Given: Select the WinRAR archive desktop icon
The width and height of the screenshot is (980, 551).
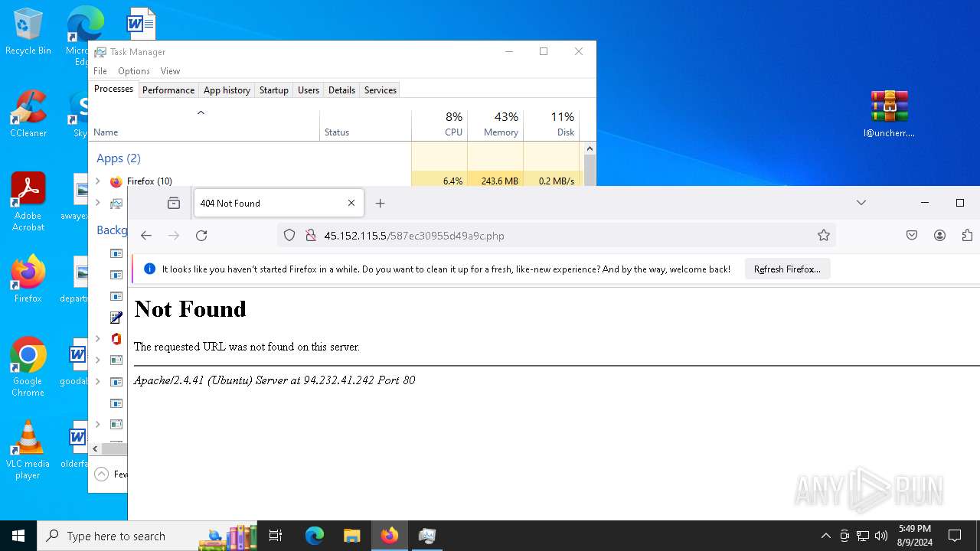Looking at the screenshot, I should pyautogui.click(x=889, y=114).
